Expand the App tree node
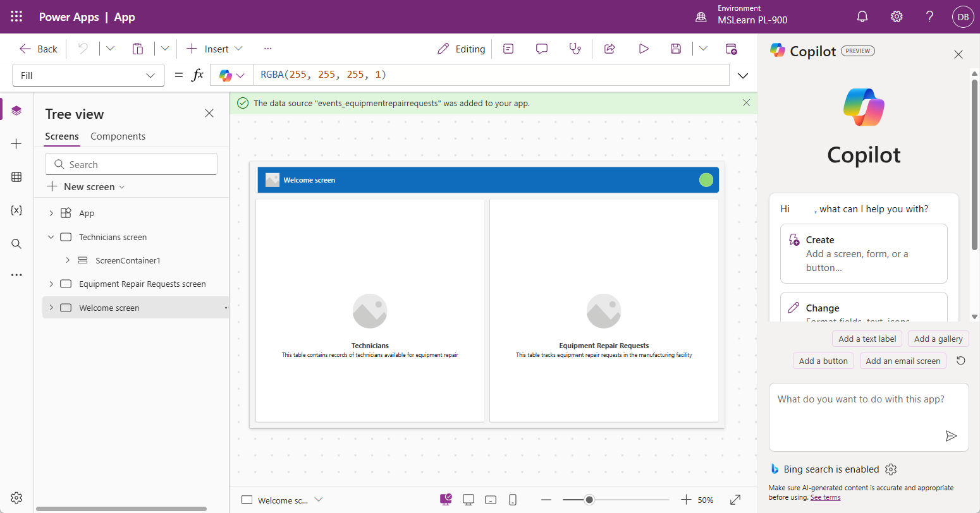Image resolution: width=980 pixels, height=513 pixels. tap(51, 214)
